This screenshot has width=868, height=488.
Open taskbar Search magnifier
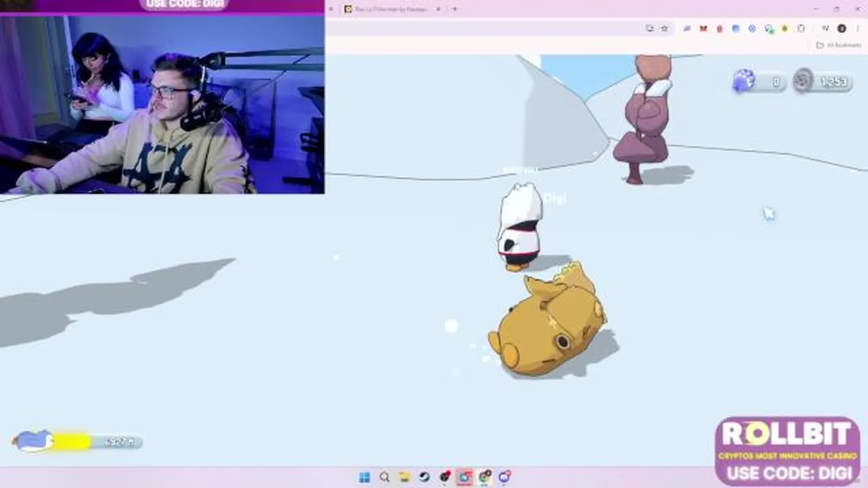[384, 477]
